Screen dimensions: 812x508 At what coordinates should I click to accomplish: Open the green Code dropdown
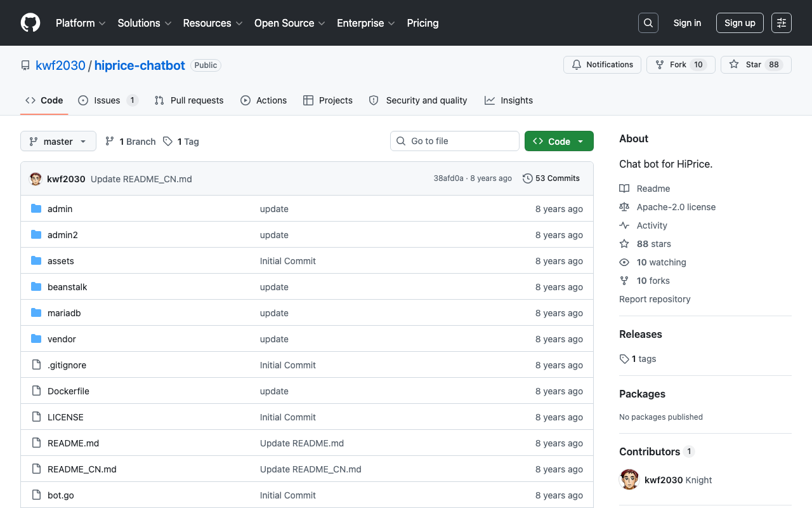click(559, 141)
